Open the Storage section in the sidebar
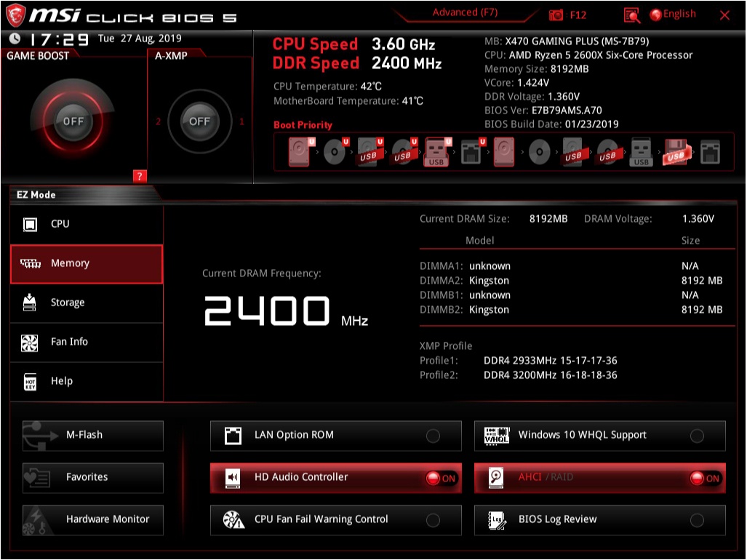This screenshot has height=560, width=747. click(x=87, y=303)
